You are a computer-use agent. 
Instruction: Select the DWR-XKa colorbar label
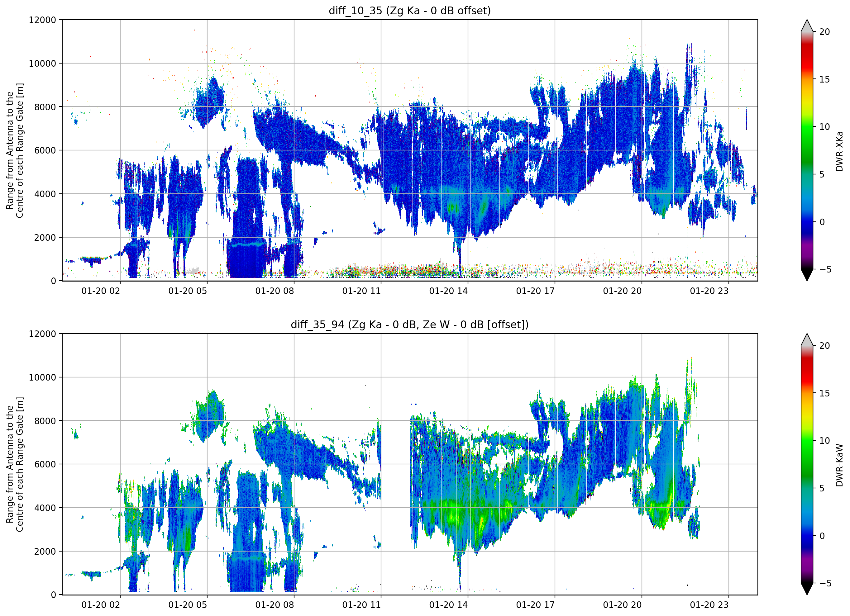(x=839, y=151)
